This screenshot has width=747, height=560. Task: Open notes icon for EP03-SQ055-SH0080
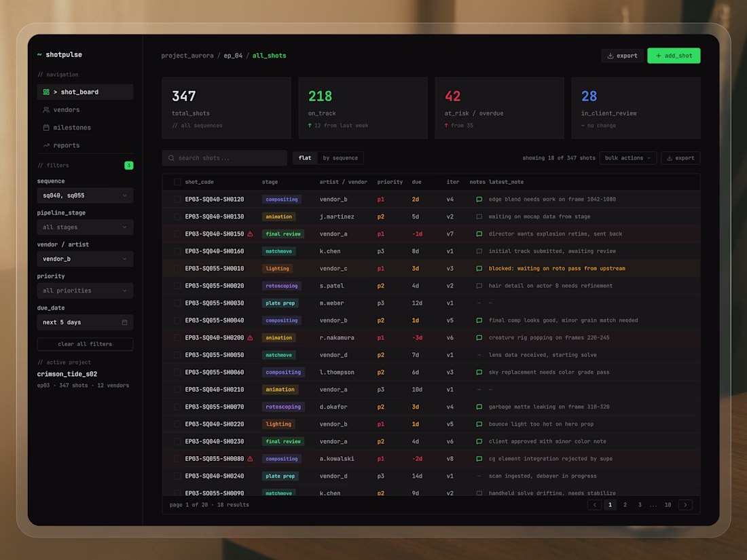click(x=479, y=459)
